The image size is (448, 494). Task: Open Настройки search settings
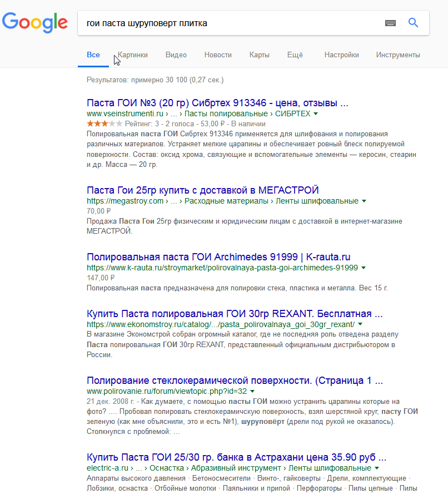click(x=341, y=55)
